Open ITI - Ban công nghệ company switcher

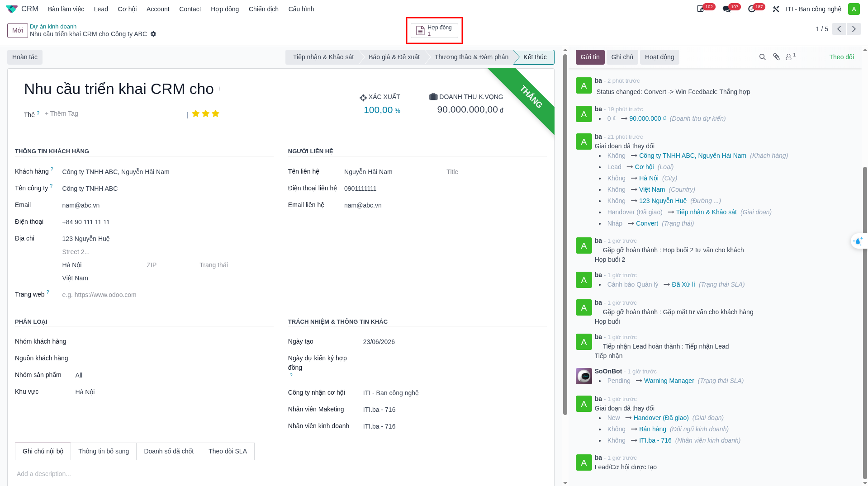[x=813, y=9]
